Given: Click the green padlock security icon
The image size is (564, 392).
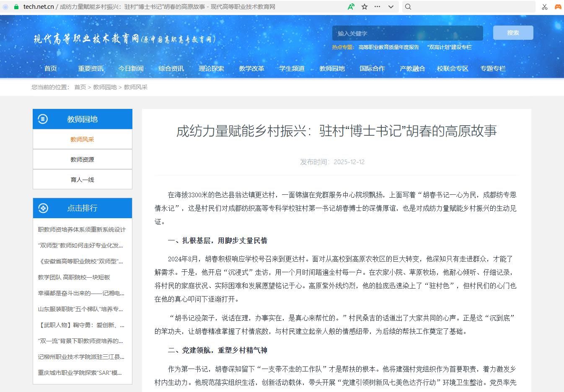Looking at the screenshot, I should (16, 7).
